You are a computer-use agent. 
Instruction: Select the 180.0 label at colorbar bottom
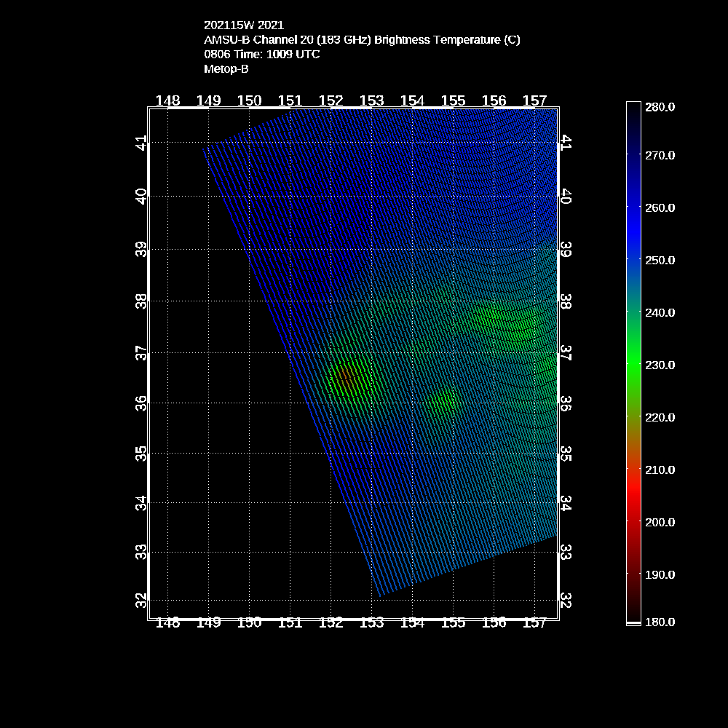coord(660,622)
